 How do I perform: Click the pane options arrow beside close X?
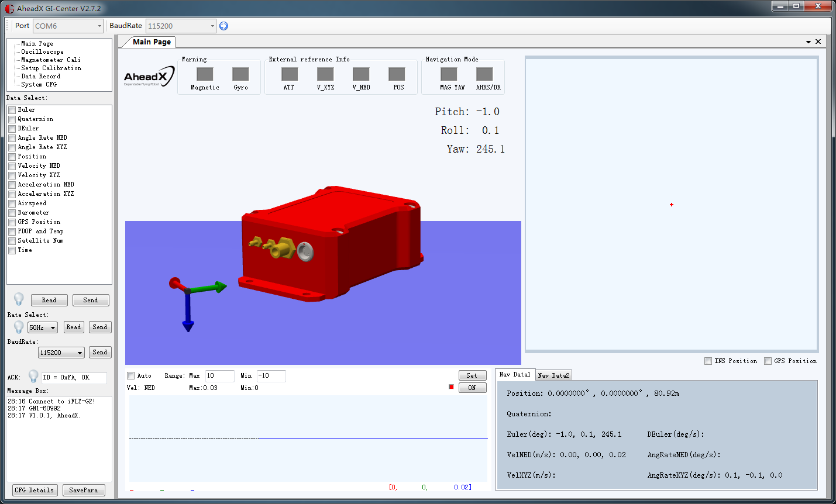point(809,42)
